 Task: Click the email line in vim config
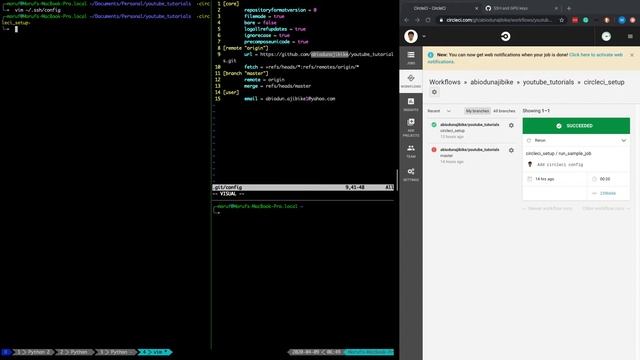point(289,99)
